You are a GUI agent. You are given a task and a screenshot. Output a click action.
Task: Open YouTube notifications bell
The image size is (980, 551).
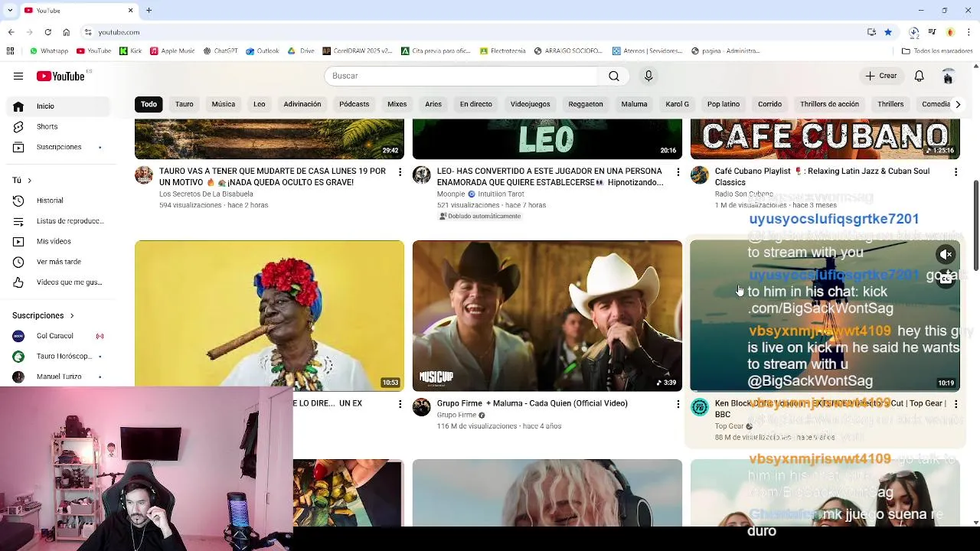pyautogui.click(x=919, y=76)
